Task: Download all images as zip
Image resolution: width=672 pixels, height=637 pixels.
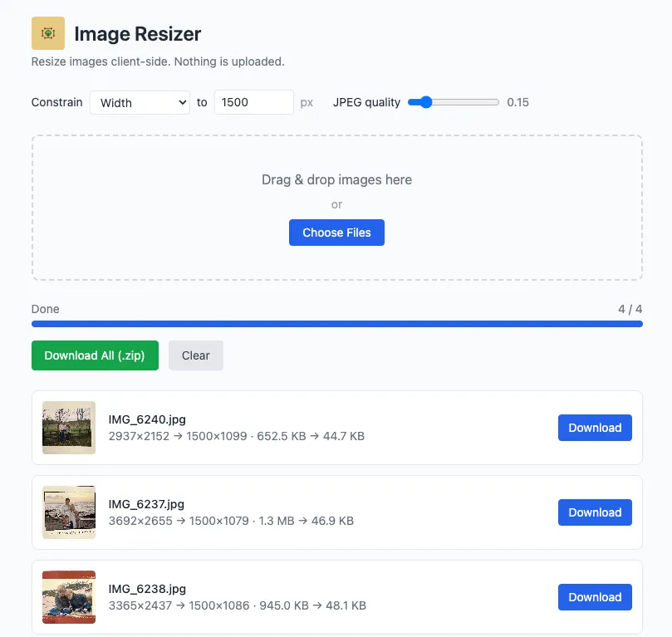Action: (95, 355)
